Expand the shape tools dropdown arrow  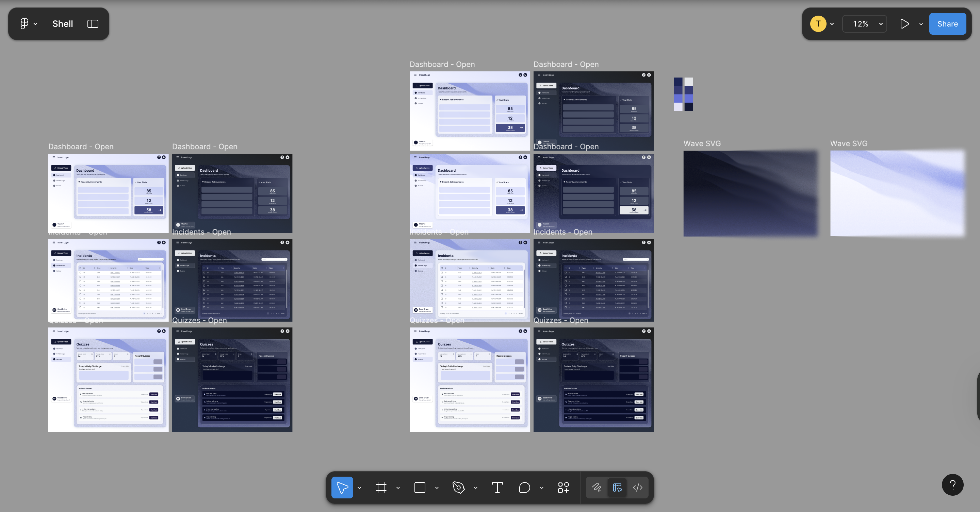[437, 488]
